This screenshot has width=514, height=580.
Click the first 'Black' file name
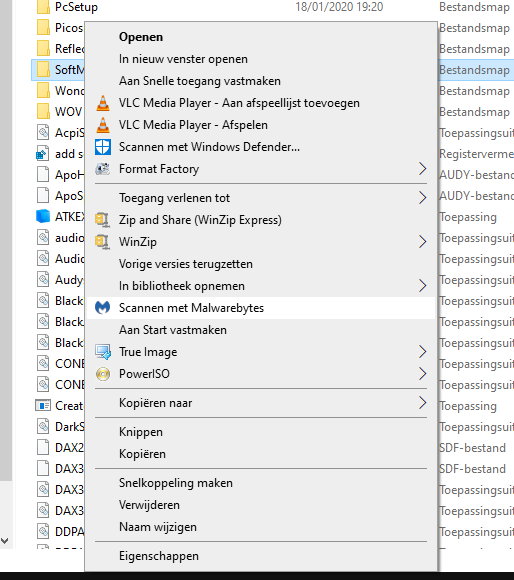pos(69,301)
